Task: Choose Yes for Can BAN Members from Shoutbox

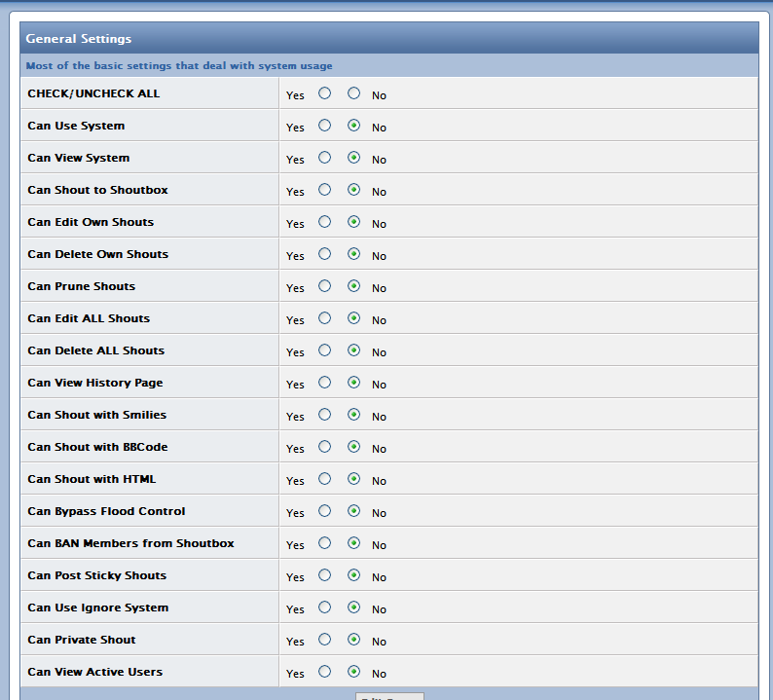Action: [x=324, y=543]
